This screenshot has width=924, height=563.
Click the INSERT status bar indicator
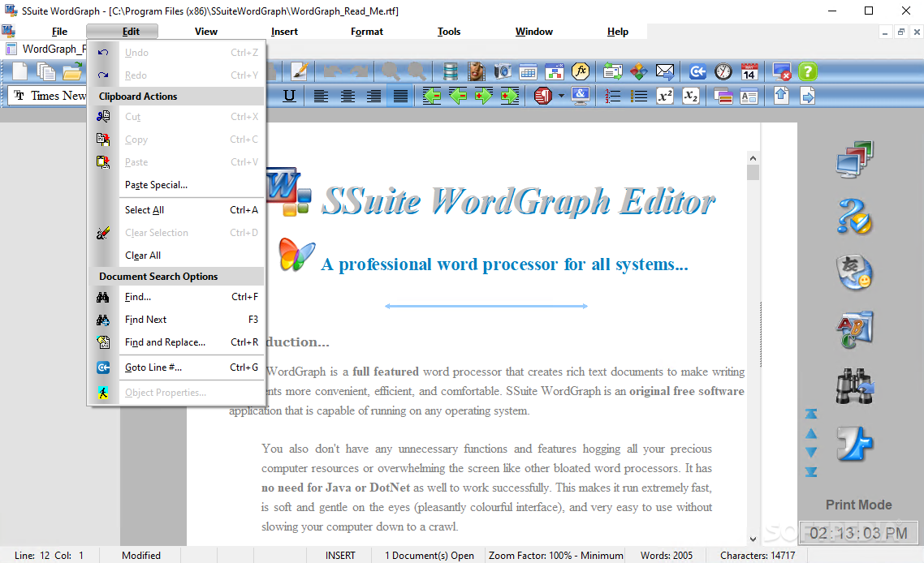(x=340, y=556)
